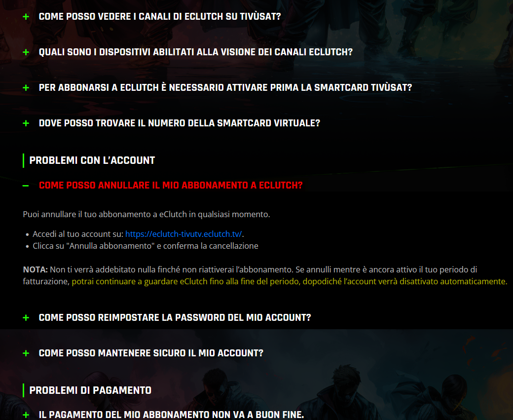The width and height of the screenshot is (513, 420).
Task: Expand "Il pagamento del mio abbonamento non va a buon fine"
Action: point(171,415)
